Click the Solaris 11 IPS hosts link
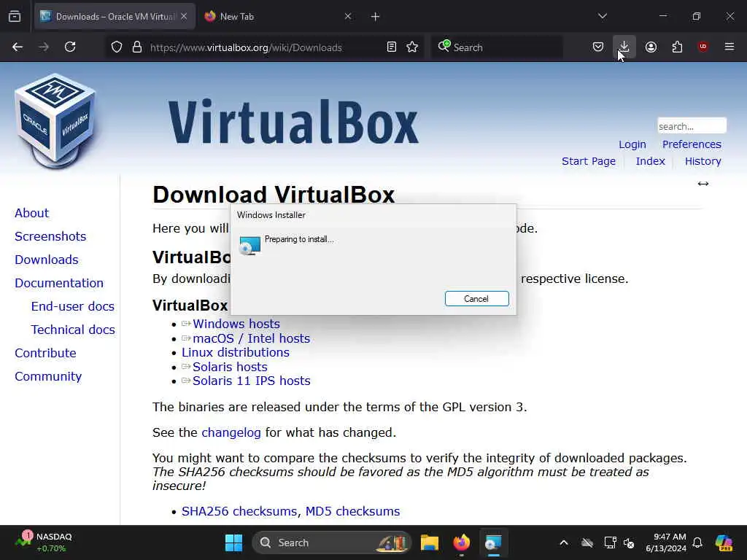747x560 pixels. pos(251,381)
